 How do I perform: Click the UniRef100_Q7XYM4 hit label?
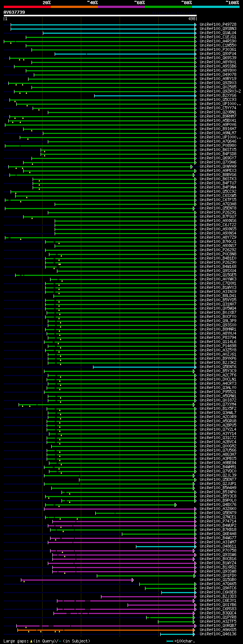click(218, 404)
